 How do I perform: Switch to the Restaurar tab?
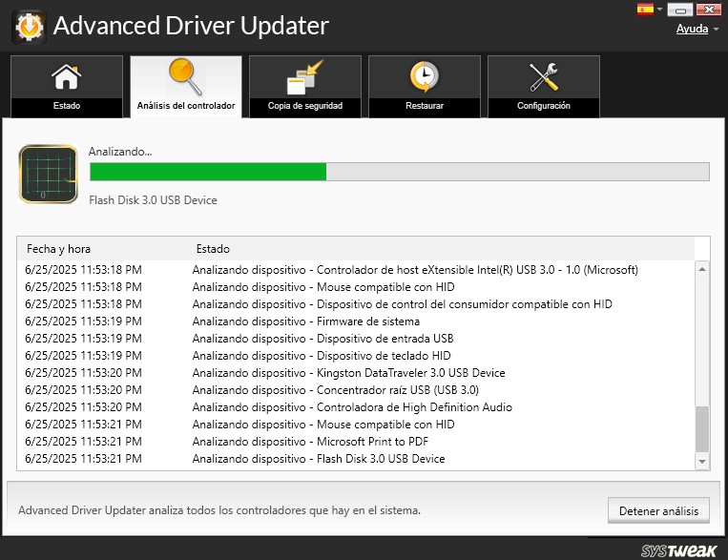coord(425,87)
